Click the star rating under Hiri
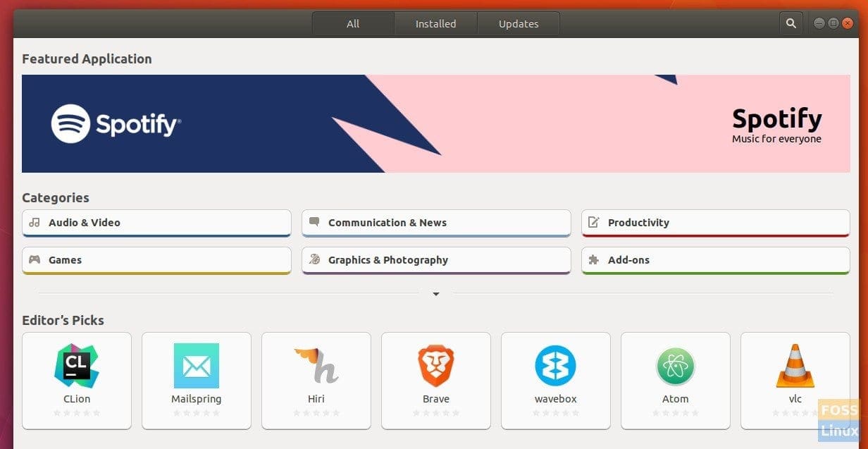This screenshot has height=449, width=868. click(x=316, y=413)
